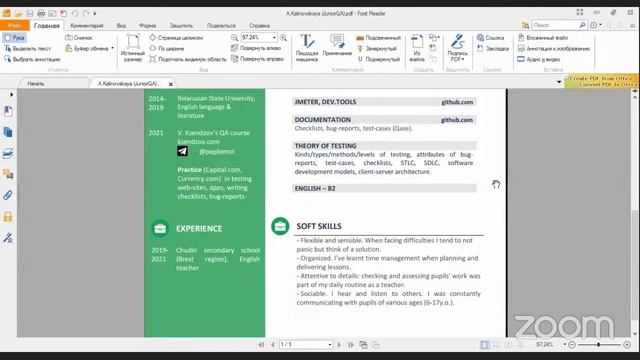
Task: Rotate the page left (Повернуть влево)
Action: point(256,48)
